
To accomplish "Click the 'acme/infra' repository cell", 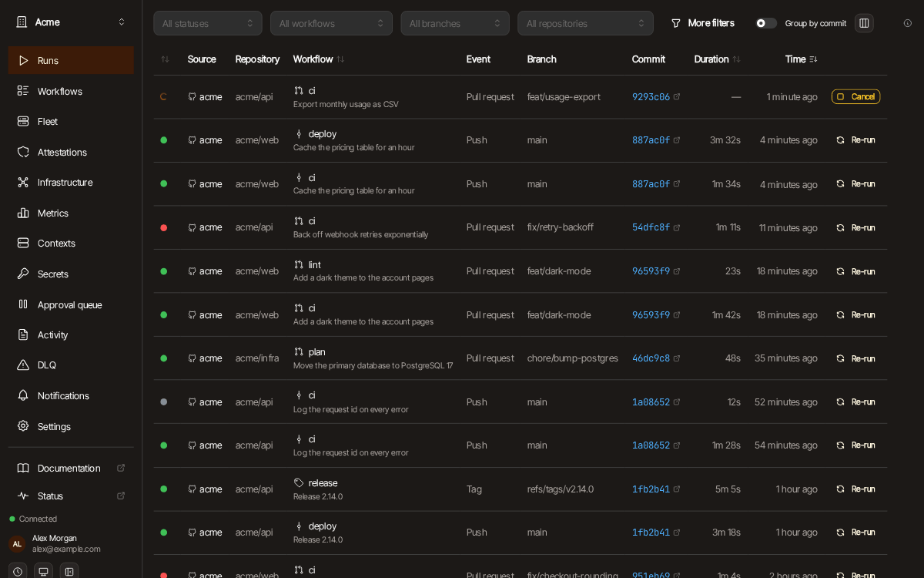I will click(257, 358).
